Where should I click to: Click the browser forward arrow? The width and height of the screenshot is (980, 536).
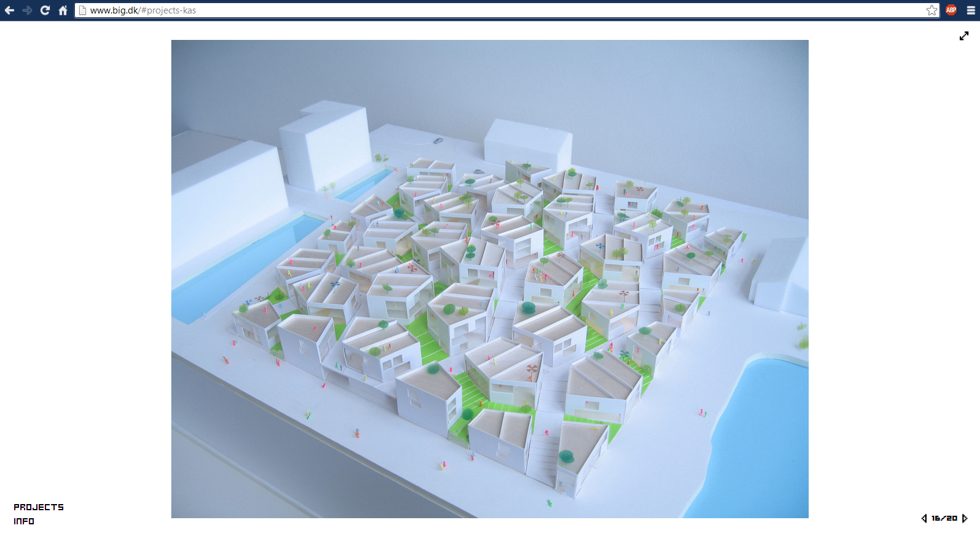click(27, 10)
